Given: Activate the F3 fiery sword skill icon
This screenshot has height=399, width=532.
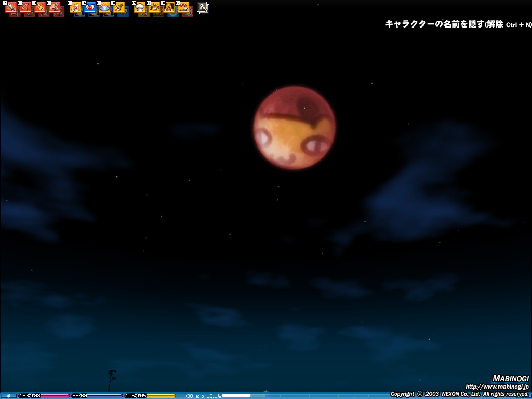Looking at the screenshot, I should (x=40, y=8).
